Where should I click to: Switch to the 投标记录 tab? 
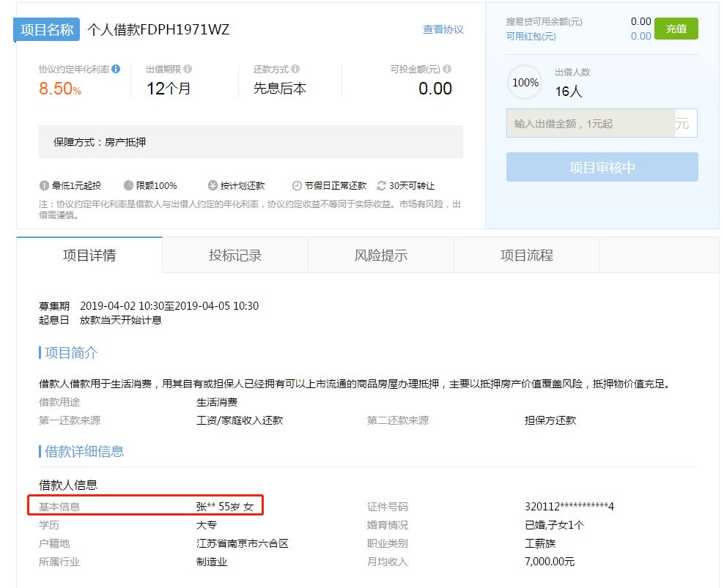tap(235, 256)
